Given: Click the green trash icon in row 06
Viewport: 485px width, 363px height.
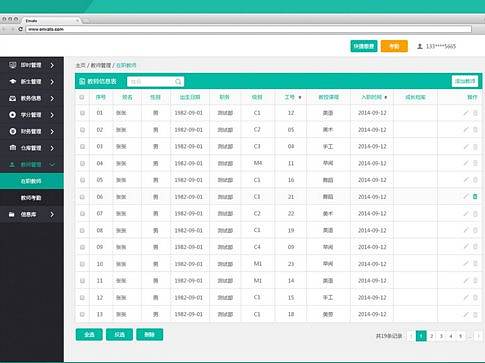Looking at the screenshot, I should click(x=475, y=197).
